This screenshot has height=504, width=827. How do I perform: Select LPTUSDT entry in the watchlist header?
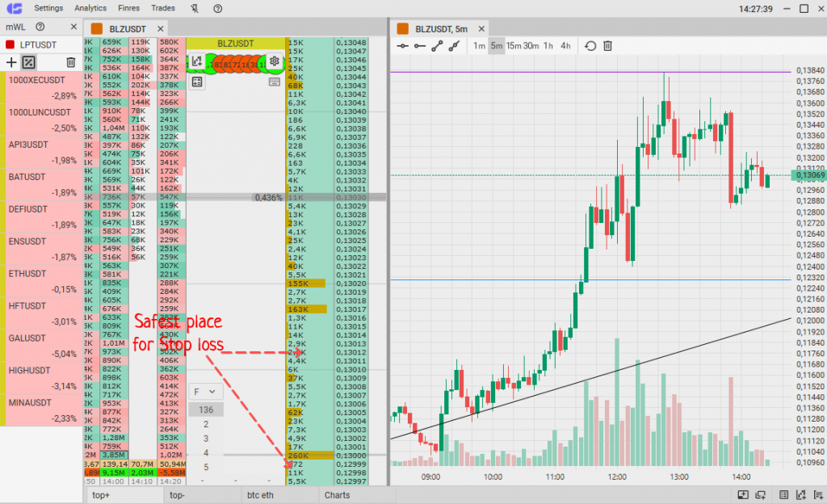pos(40,44)
